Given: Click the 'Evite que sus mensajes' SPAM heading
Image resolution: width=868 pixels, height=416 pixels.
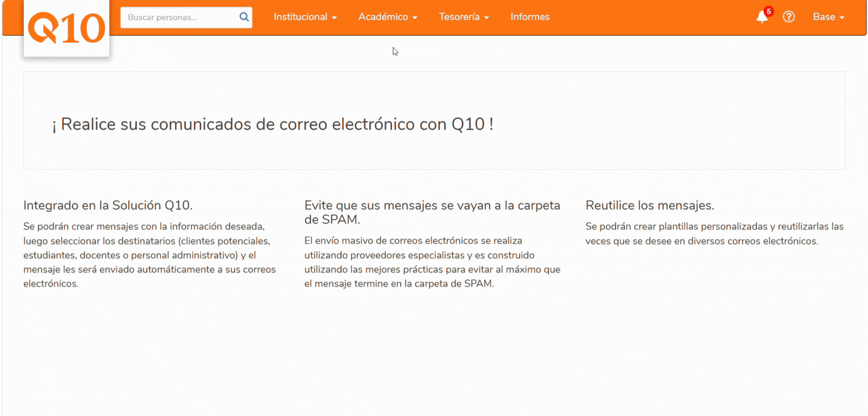Looking at the screenshot, I should tap(432, 212).
